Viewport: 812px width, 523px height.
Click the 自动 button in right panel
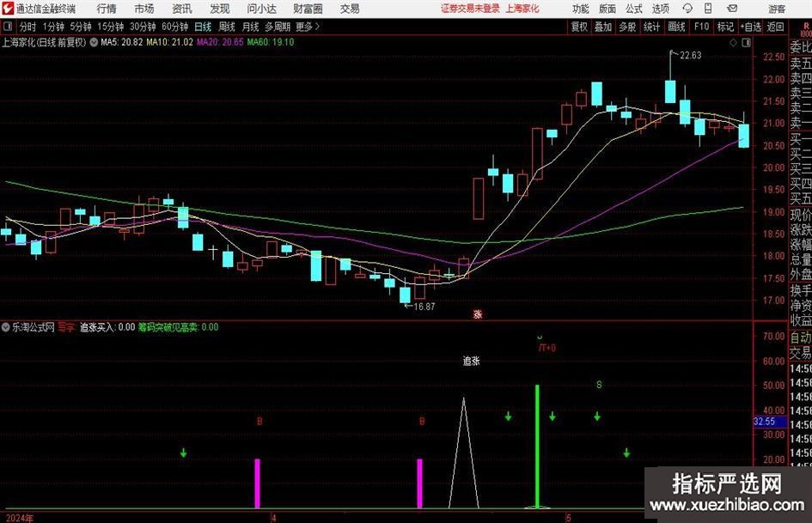tap(801, 338)
